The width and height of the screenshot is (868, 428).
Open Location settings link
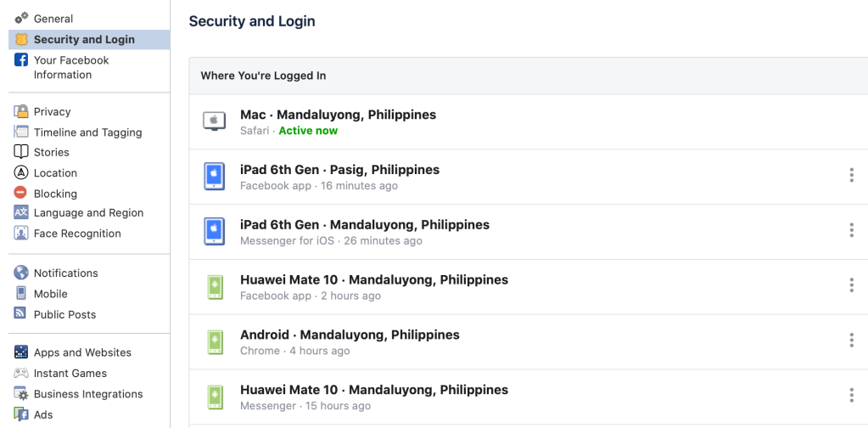click(55, 173)
